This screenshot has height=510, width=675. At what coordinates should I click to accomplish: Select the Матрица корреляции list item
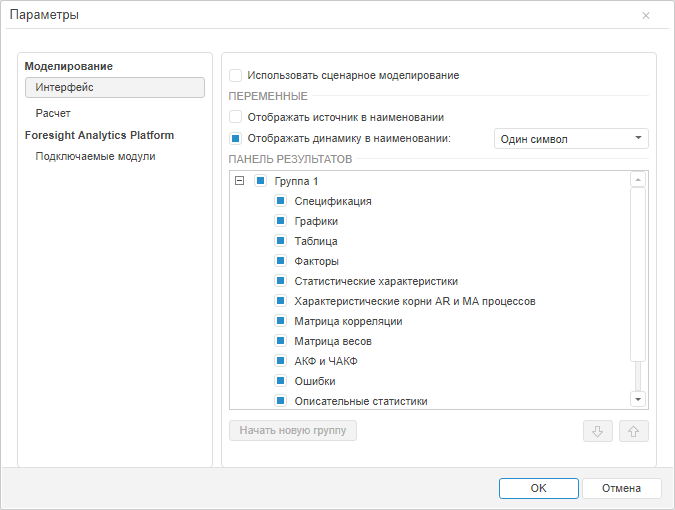click(x=348, y=321)
